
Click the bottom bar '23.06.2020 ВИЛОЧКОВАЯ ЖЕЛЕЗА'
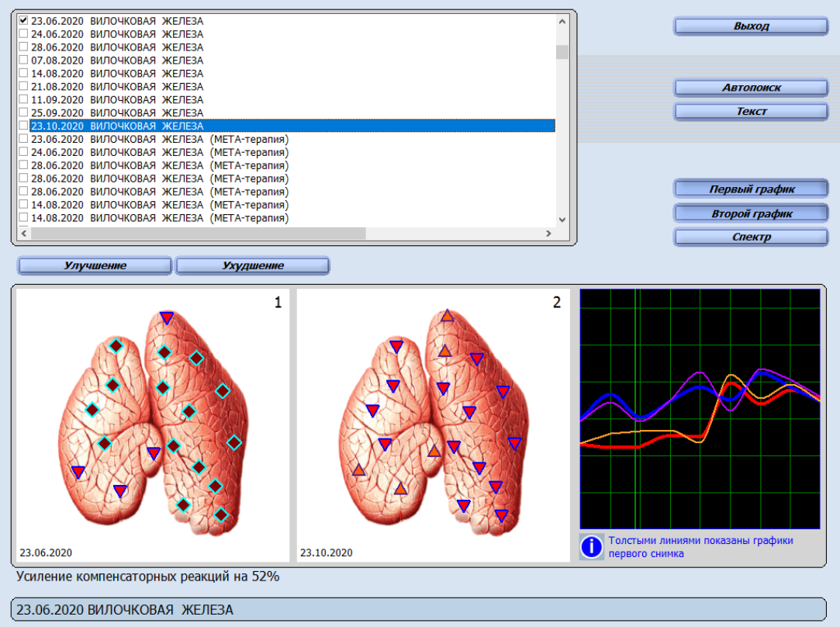click(418, 610)
